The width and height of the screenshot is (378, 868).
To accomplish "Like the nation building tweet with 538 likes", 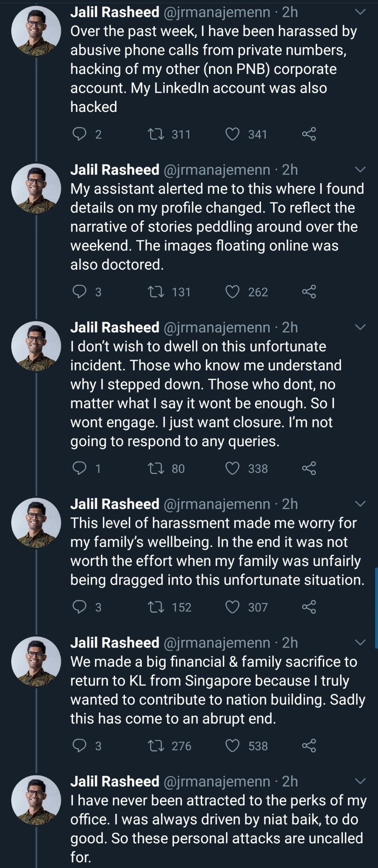I will click(233, 746).
